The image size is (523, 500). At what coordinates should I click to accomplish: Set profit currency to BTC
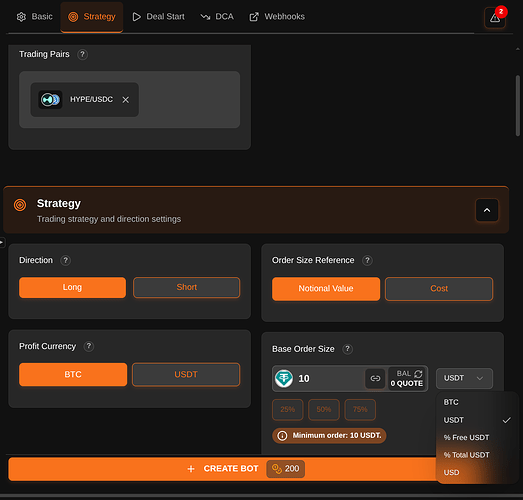[x=73, y=375]
